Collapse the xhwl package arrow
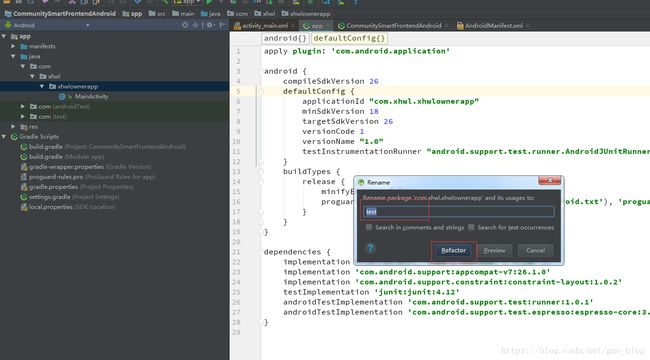 point(33,76)
